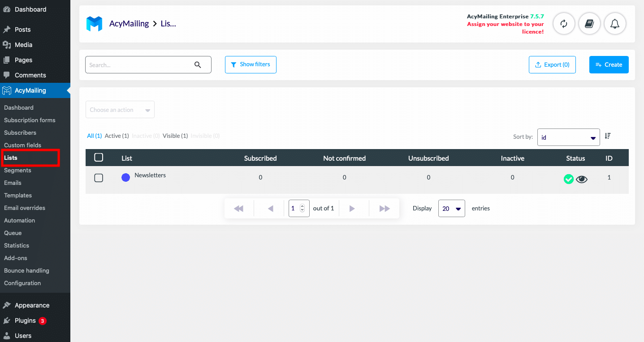Filter lists by All (1)
The height and width of the screenshot is (342, 644).
click(95, 136)
